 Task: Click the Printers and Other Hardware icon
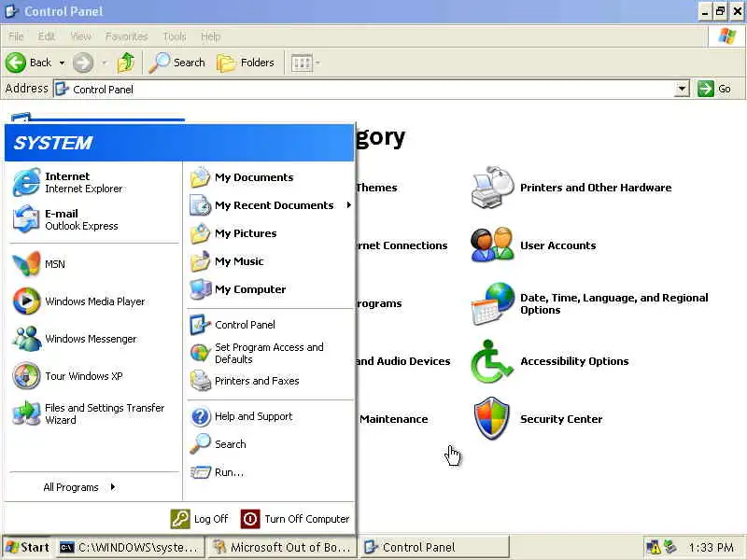(493, 188)
